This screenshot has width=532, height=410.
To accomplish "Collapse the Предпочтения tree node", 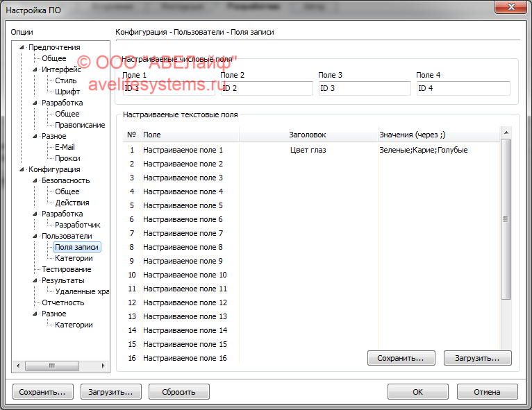I will tap(22, 48).
